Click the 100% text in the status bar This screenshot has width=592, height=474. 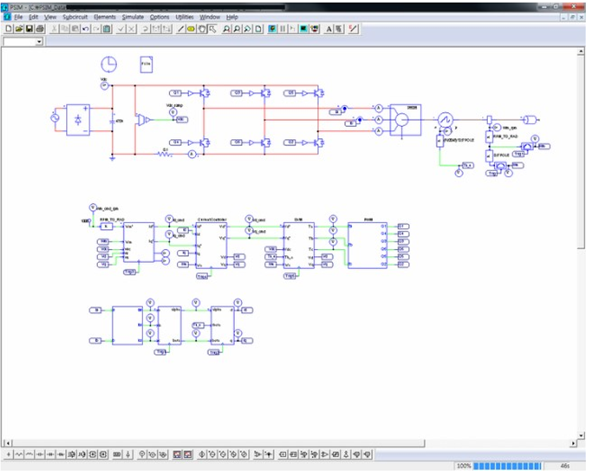pos(464,466)
